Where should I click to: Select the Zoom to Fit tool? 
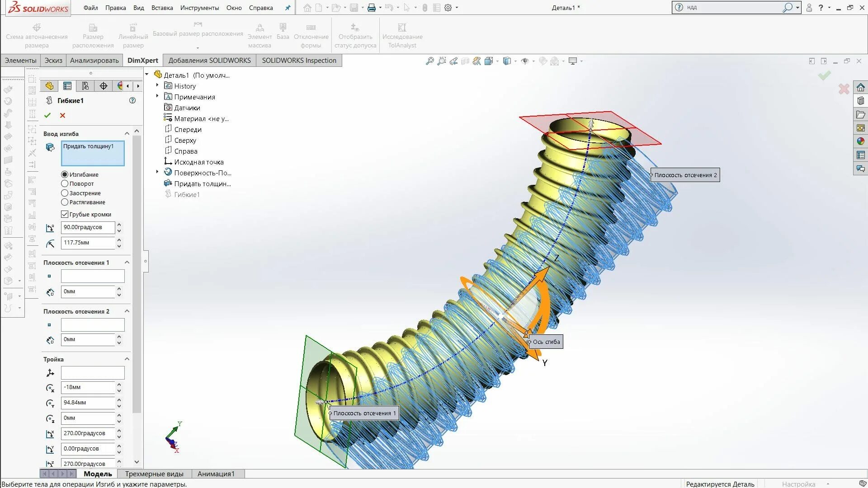(429, 61)
